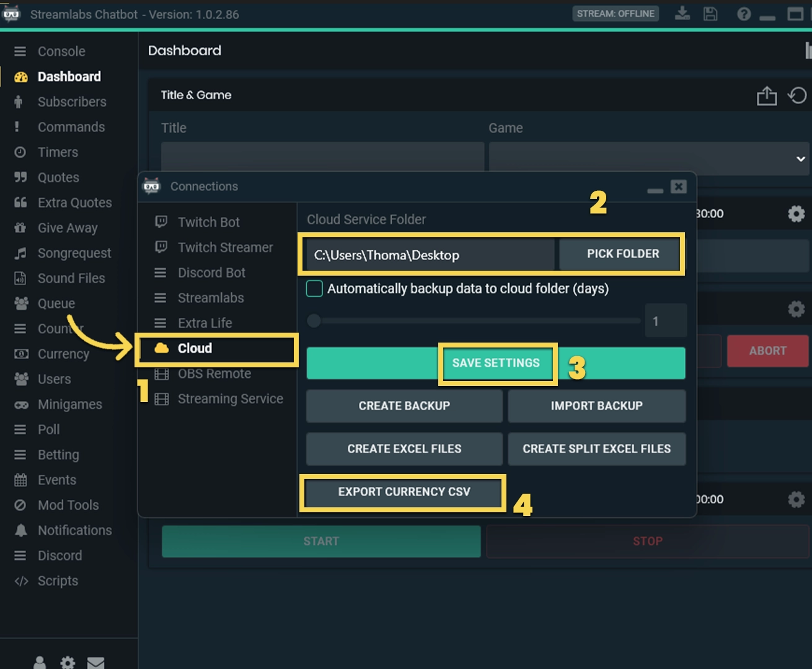Click the PICK FOLDER button

coord(620,254)
